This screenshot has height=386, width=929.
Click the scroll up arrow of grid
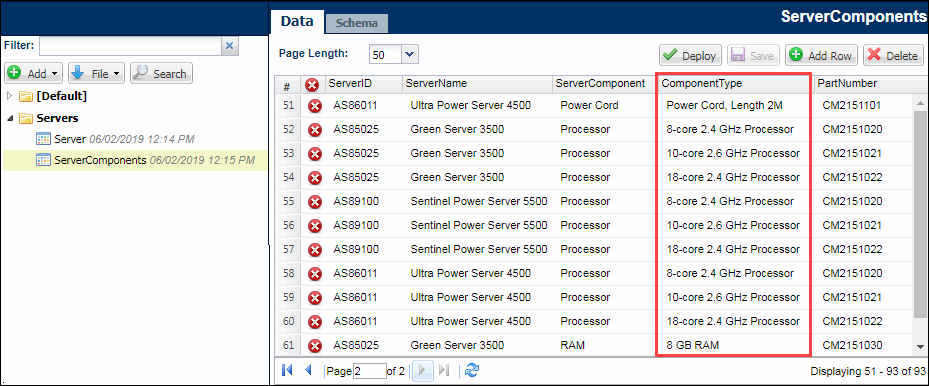point(920,104)
